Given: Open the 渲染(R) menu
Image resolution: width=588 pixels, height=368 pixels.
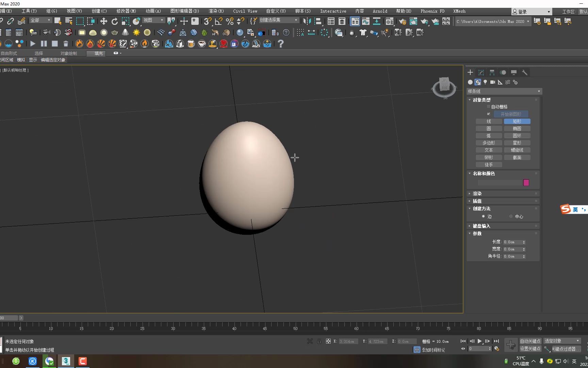Looking at the screenshot, I should pos(216,11).
